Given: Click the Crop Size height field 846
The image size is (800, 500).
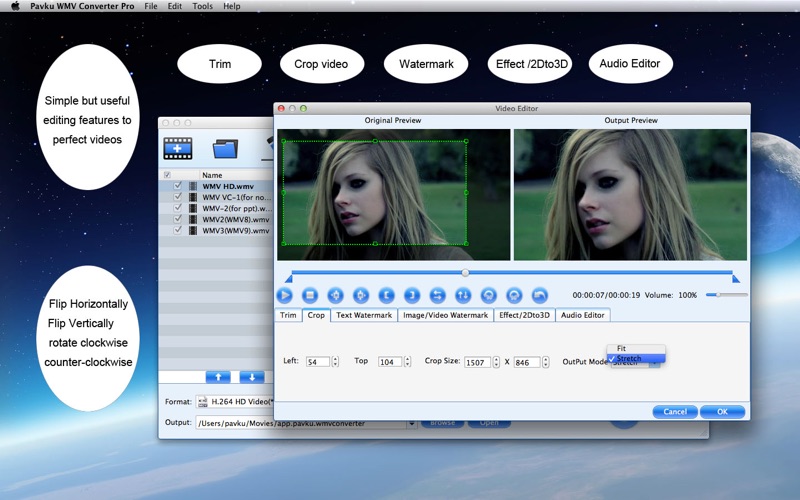Looking at the screenshot, I should point(527,362).
